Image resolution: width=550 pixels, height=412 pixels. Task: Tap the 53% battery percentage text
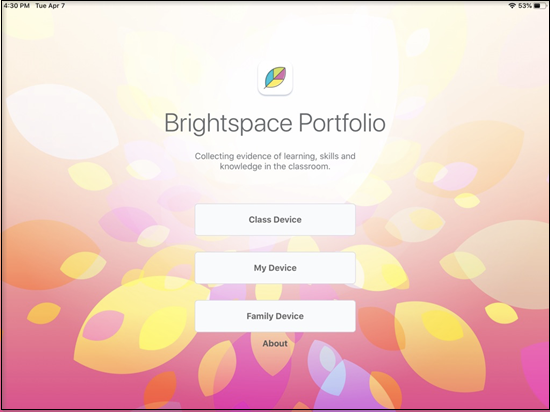click(525, 6)
